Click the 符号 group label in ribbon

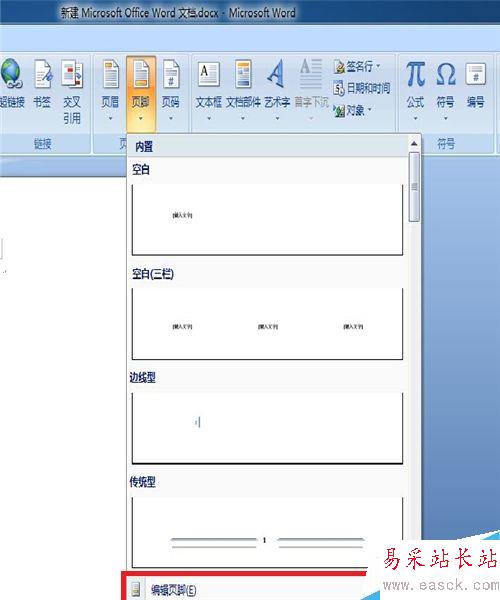pyautogui.click(x=446, y=144)
